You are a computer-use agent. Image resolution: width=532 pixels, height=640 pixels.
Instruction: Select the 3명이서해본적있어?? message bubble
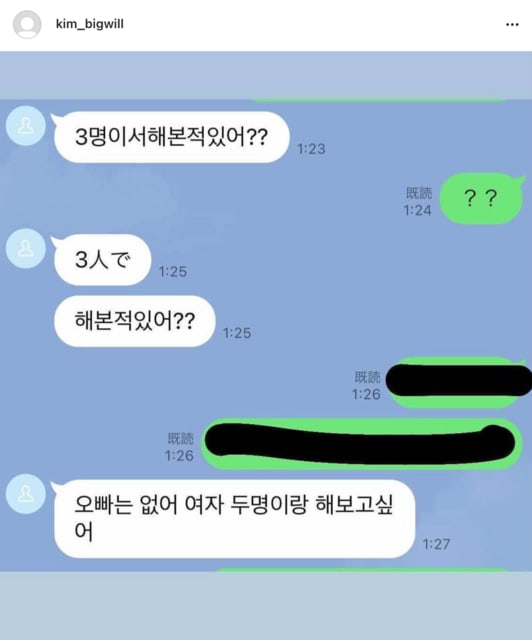[x=171, y=137]
